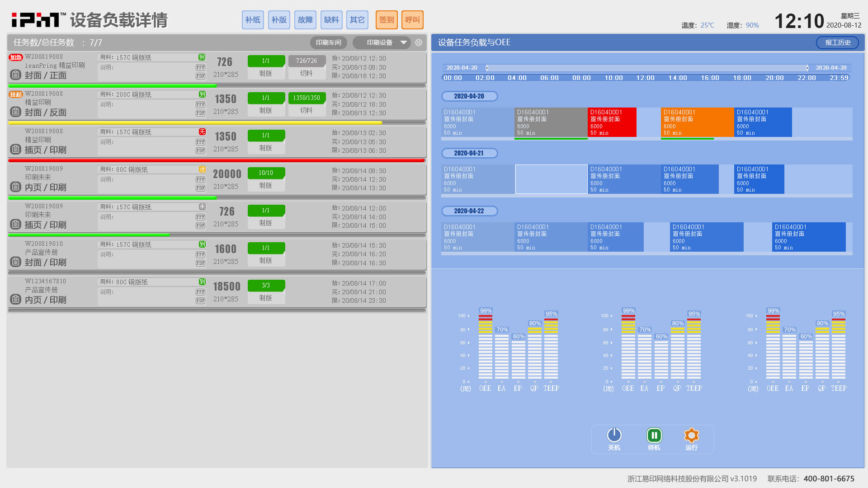Screen dimensions: 868x488
Task: Click the 关机 power-off icon
Action: point(614,436)
